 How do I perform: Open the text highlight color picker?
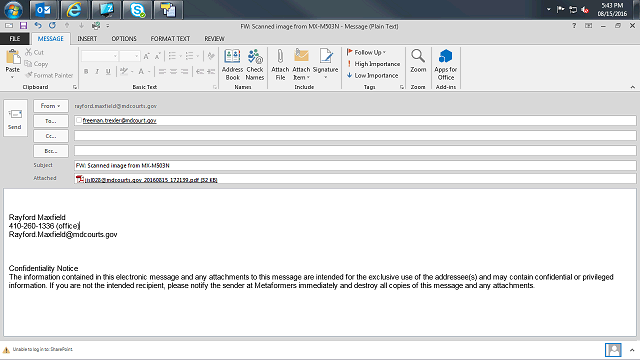pyautogui.click(x=126, y=71)
